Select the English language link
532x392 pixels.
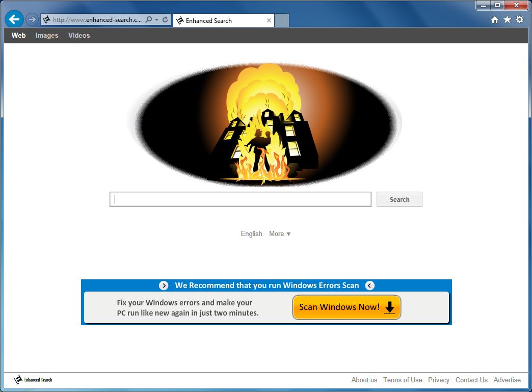251,233
